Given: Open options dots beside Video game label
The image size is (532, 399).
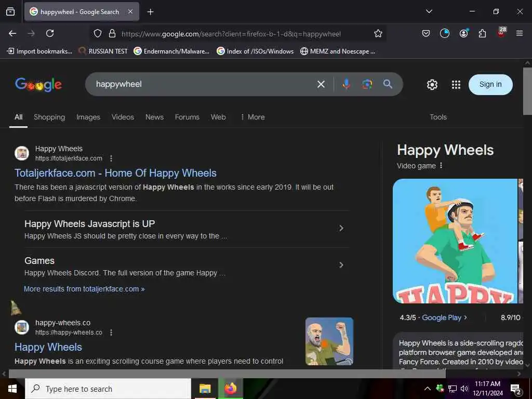Looking at the screenshot, I should pyautogui.click(x=441, y=166).
